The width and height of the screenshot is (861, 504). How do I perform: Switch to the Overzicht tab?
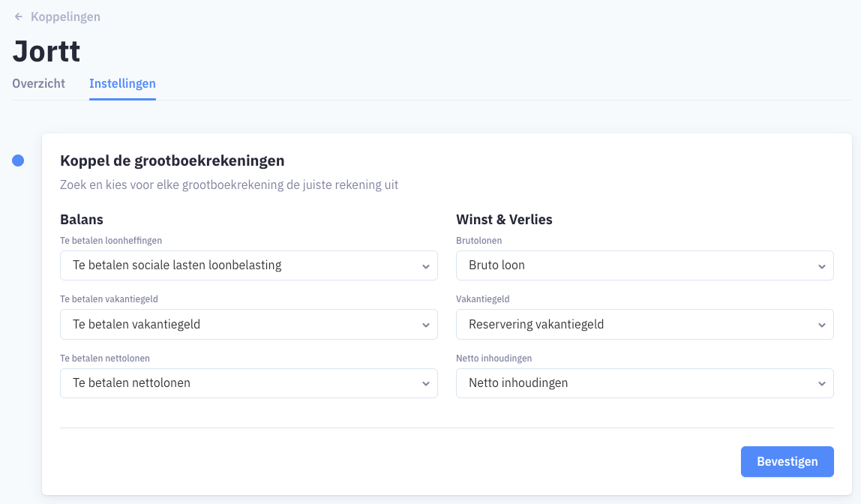tap(38, 83)
